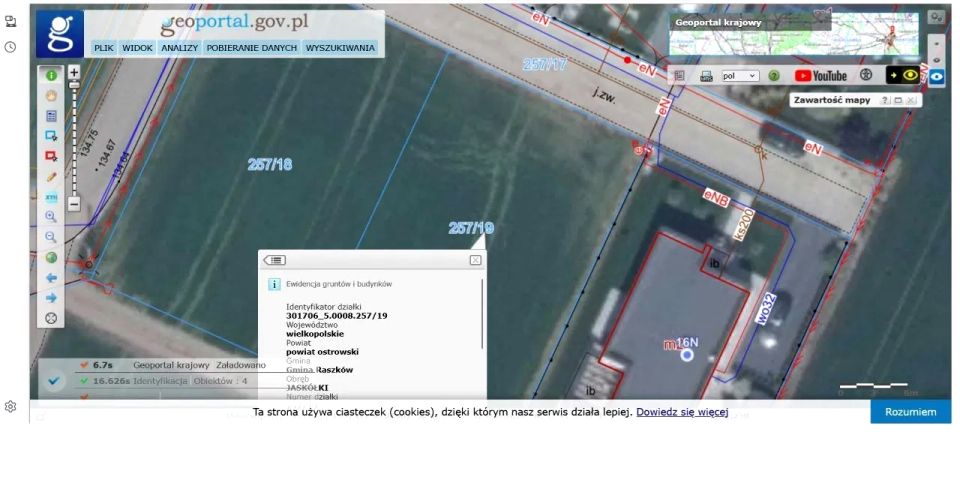Click the zoom slider plus button
Image resolution: width=960 pixels, height=504 pixels.
tap(74, 73)
